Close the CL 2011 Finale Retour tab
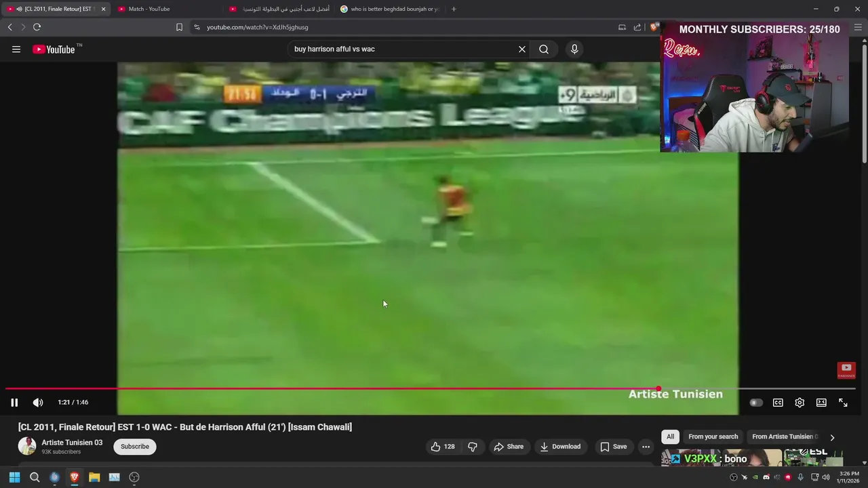 [103, 9]
